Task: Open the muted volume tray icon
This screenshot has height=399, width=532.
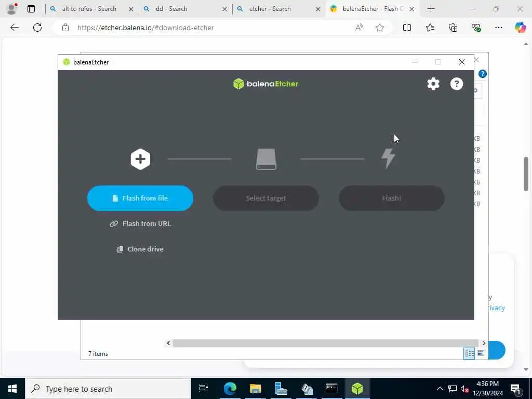Action: point(464,389)
